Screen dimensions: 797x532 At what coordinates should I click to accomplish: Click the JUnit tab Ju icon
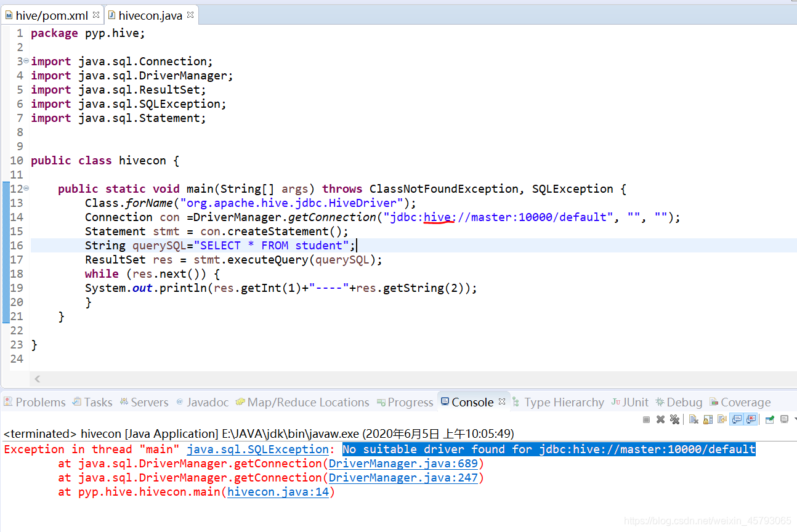[616, 402]
